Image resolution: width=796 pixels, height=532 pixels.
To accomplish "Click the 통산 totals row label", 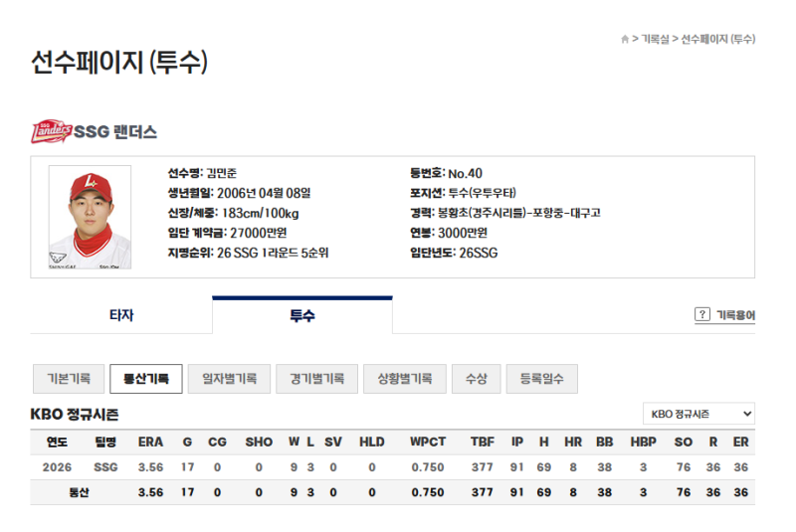I will [x=80, y=492].
